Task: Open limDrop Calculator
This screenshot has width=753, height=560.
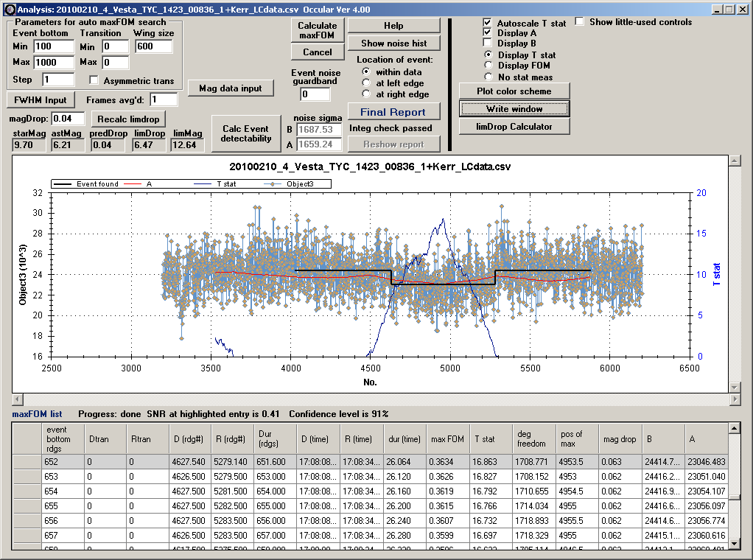Action: click(514, 127)
